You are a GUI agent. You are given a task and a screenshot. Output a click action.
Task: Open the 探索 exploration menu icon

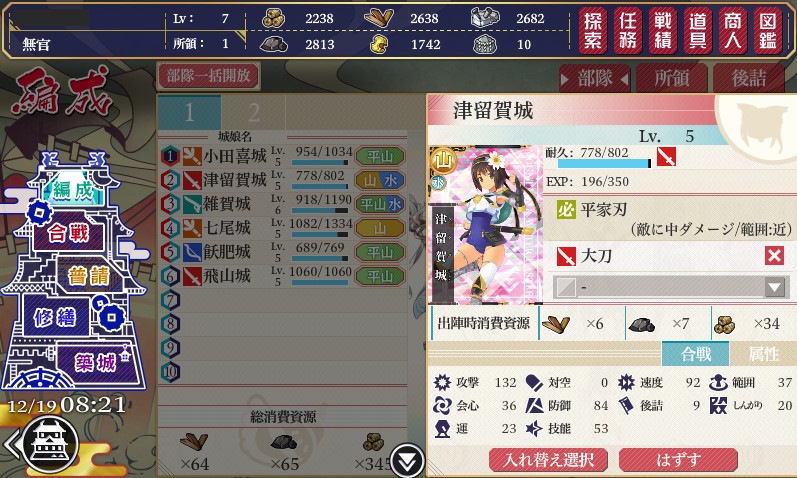coord(593,31)
